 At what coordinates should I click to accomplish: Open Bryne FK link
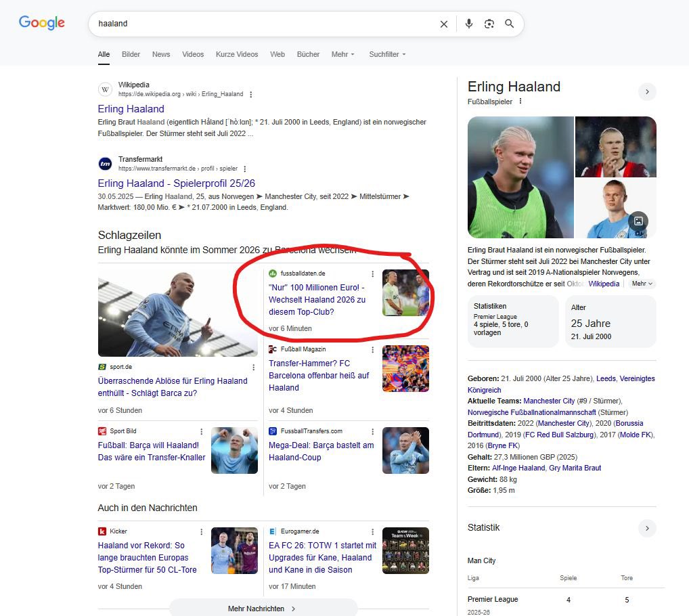(x=502, y=446)
